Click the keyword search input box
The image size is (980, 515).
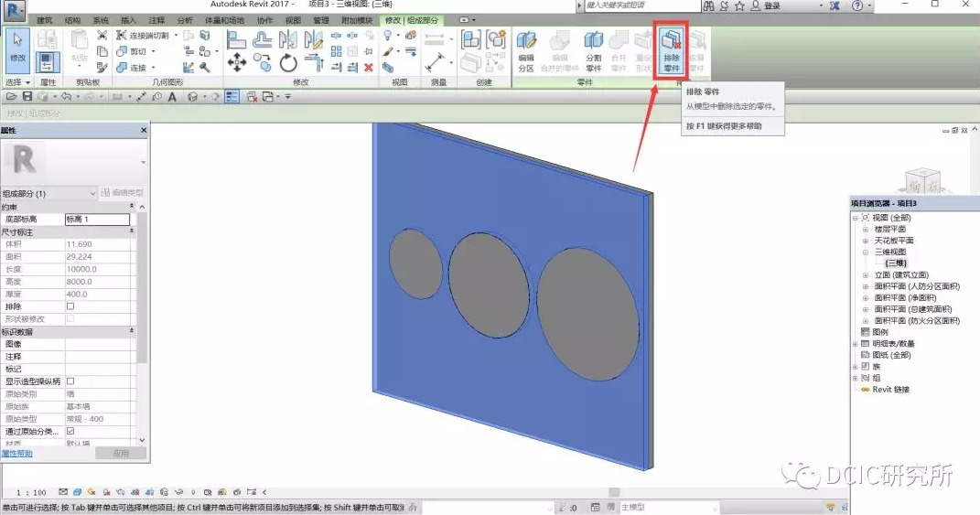coord(642,5)
